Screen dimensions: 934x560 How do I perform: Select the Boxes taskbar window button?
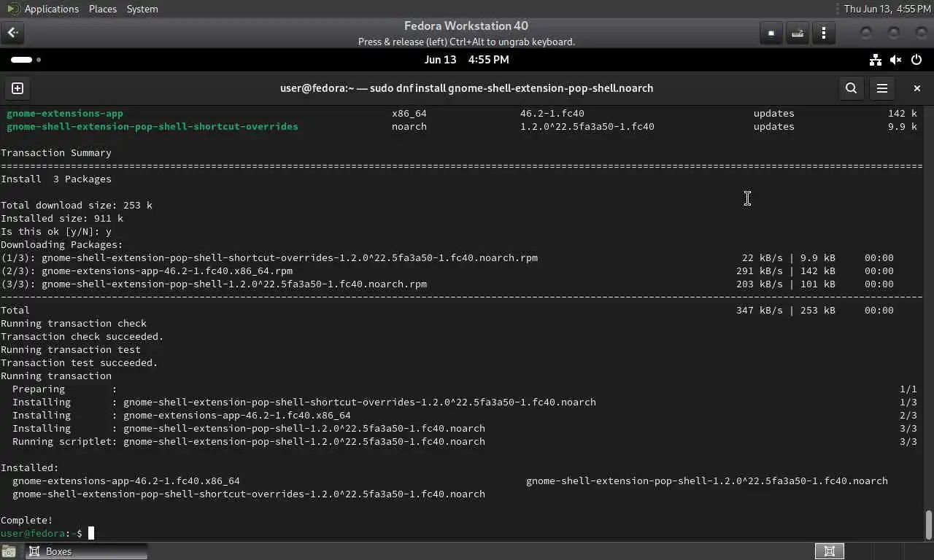(x=86, y=551)
